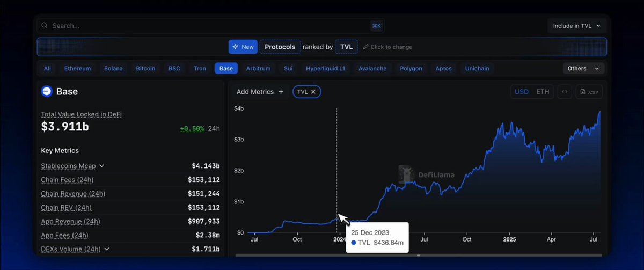Open the Include in TVL dropdown

coord(577,26)
